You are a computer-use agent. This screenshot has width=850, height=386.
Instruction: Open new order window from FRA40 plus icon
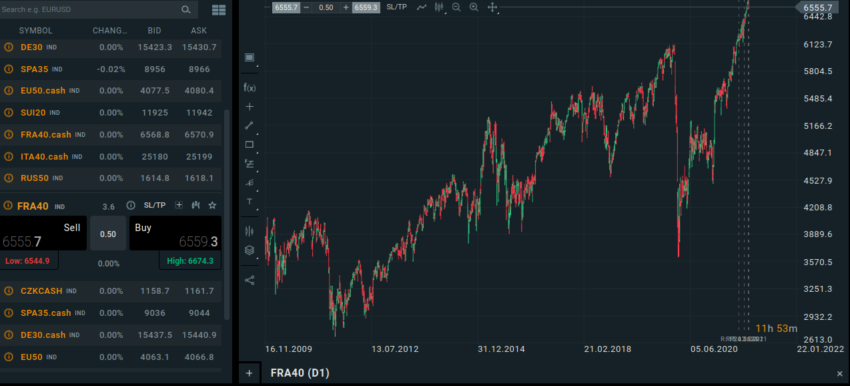pyautogui.click(x=179, y=205)
